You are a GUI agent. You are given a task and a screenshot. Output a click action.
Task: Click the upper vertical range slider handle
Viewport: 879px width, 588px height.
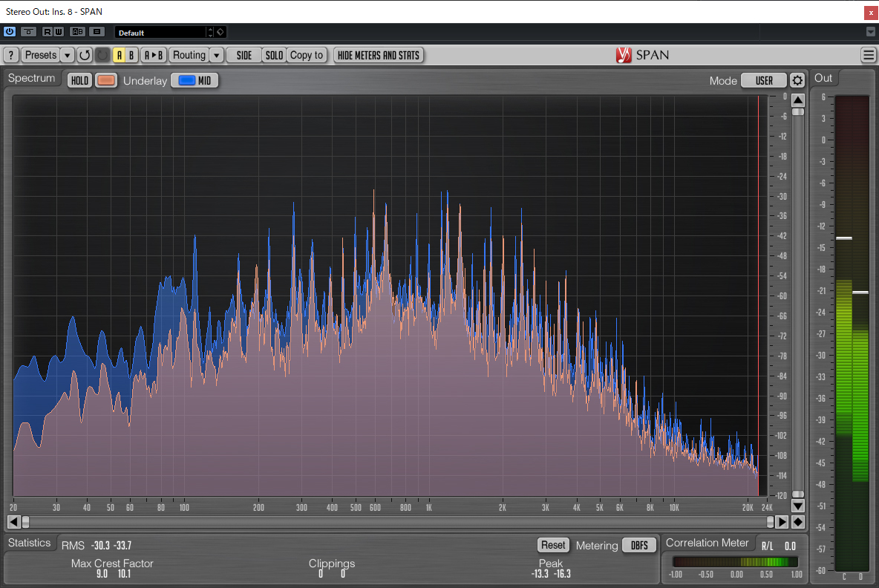(x=798, y=111)
